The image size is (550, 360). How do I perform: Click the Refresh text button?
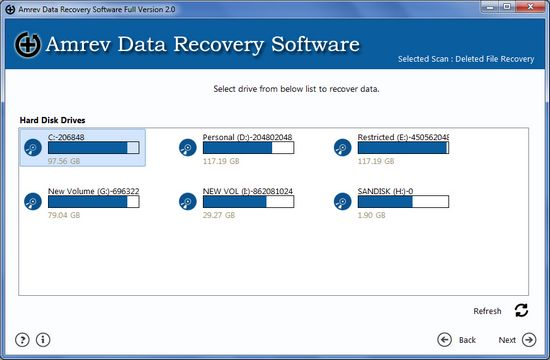coord(487,311)
